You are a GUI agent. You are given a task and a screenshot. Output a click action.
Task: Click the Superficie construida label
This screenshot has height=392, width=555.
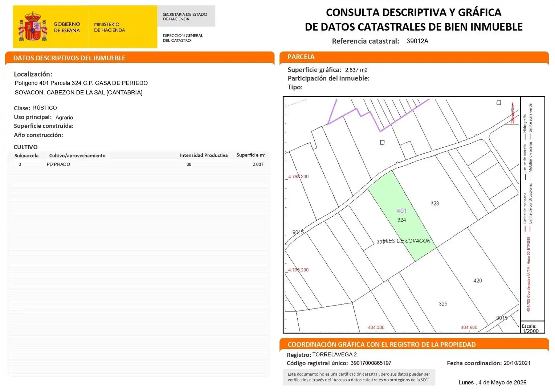(x=44, y=126)
